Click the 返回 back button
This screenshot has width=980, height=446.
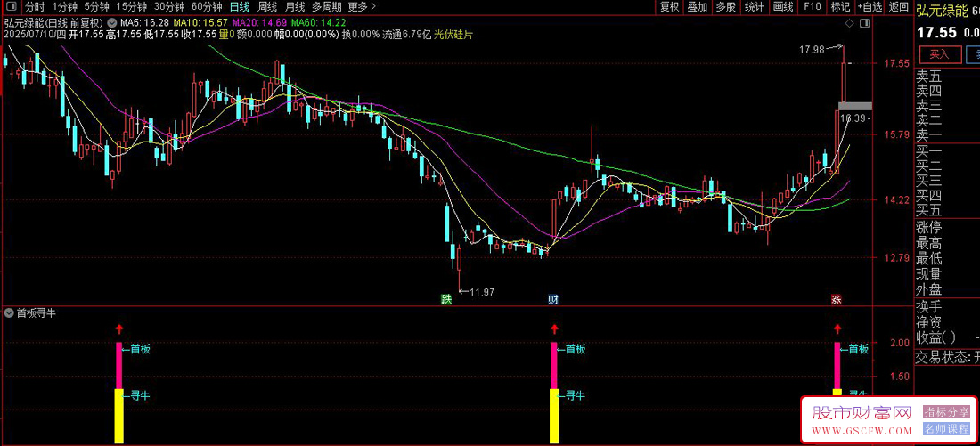[899, 7]
